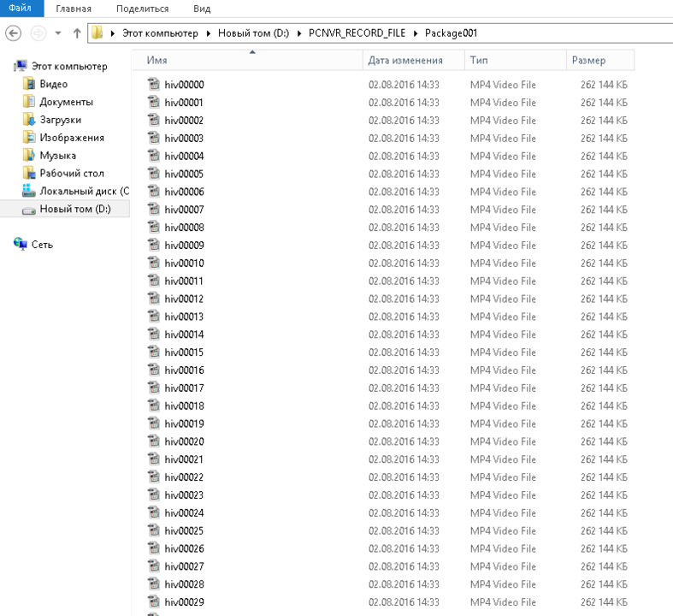Click the video file icon of hiv00024
Viewport: 673px width, 616px height.
click(154, 512)
